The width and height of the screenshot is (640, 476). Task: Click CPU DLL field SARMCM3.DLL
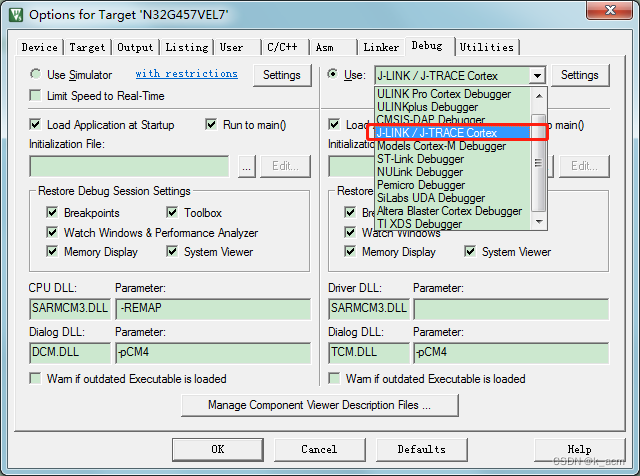coord(70,308)
